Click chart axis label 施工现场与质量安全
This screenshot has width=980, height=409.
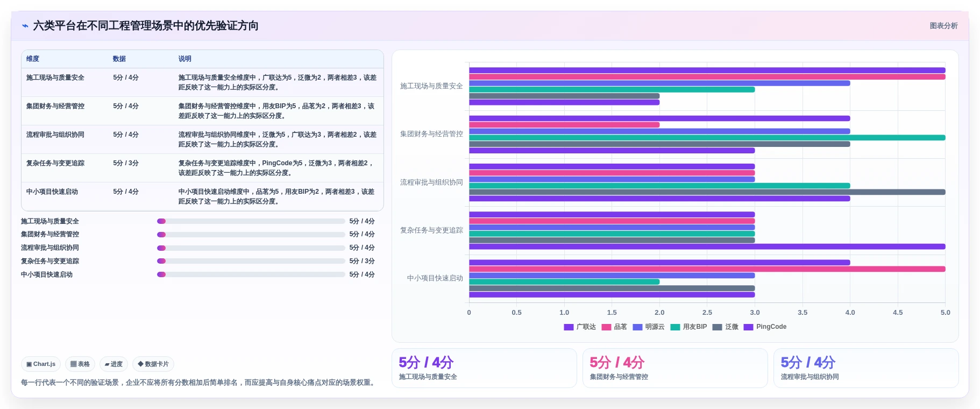click(x=431, y=86)
